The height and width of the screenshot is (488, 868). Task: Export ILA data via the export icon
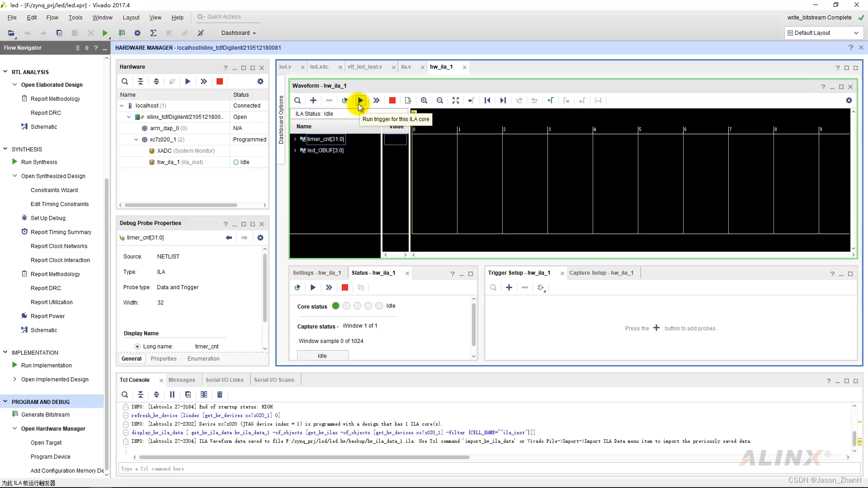(408, 100)
